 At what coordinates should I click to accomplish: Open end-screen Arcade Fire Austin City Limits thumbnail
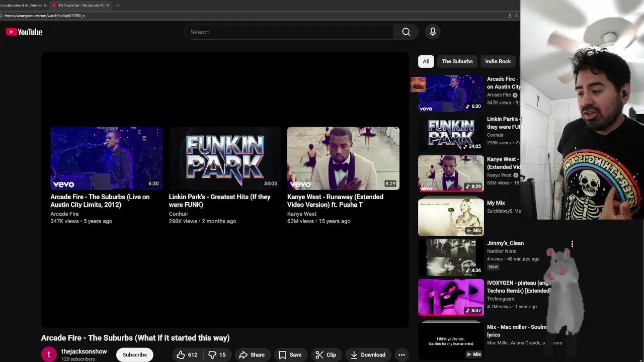point(106,158)
